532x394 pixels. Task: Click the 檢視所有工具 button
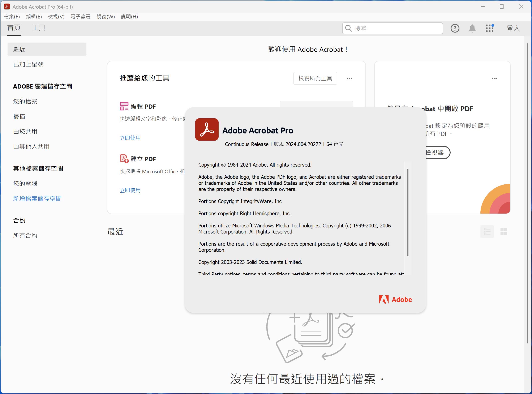click(x=315, y=78)
